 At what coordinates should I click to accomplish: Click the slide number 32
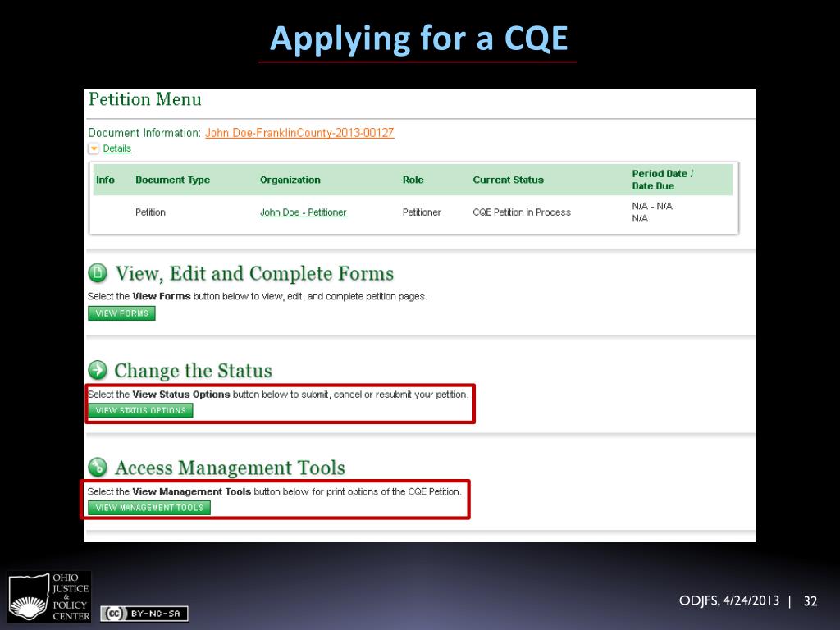coord(810,601)
